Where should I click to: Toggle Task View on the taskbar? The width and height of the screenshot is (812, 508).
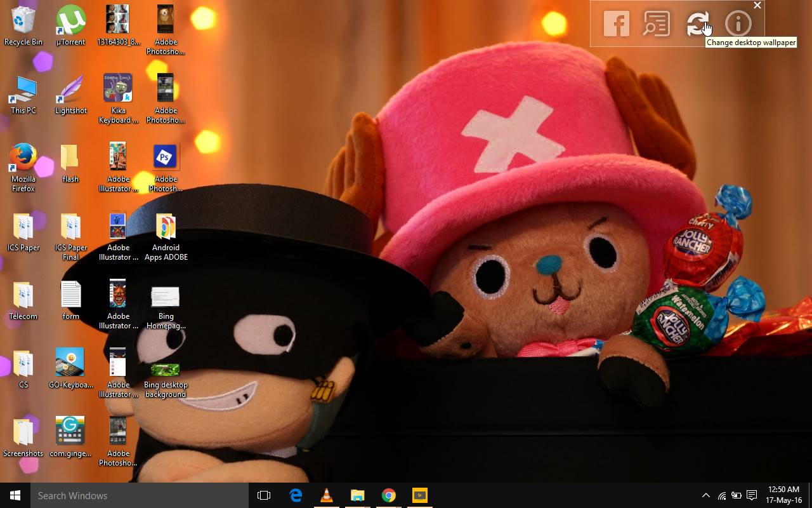(x=263, y=495)
